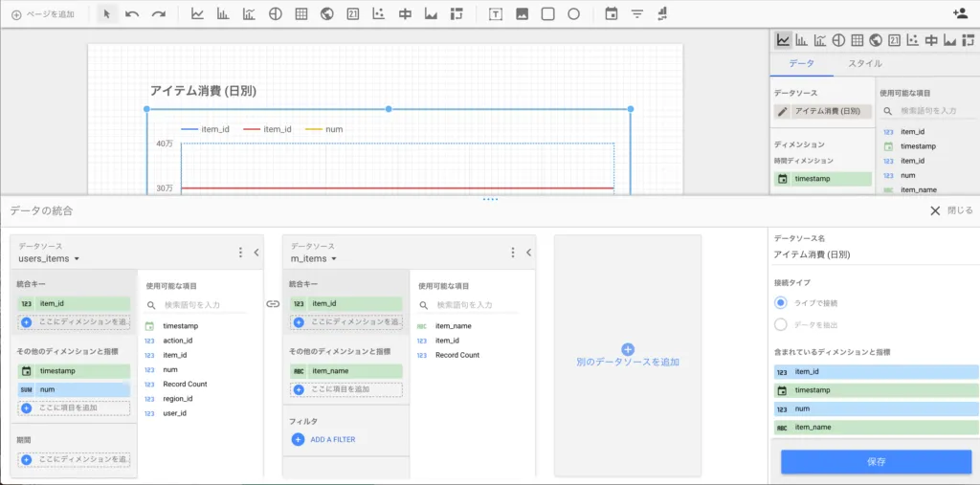The image size is (980, 485).
Task: Add a filter control from toolbar
Action: click(x=636, y=13)
